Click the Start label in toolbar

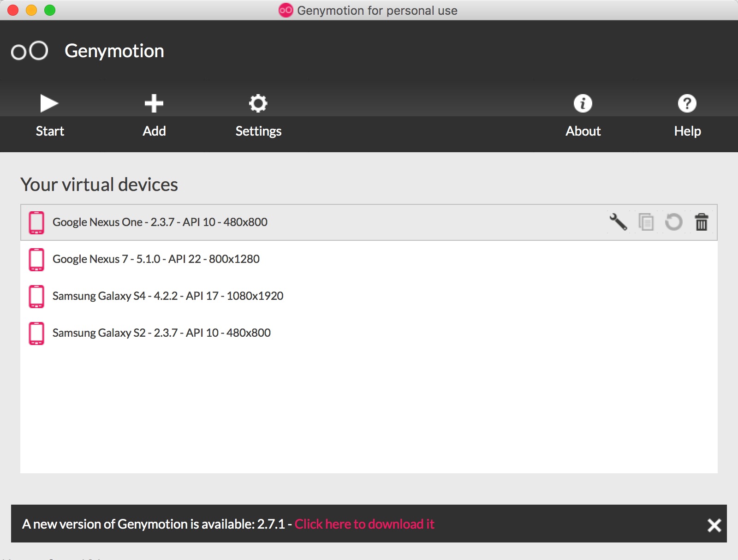point(50,131)
